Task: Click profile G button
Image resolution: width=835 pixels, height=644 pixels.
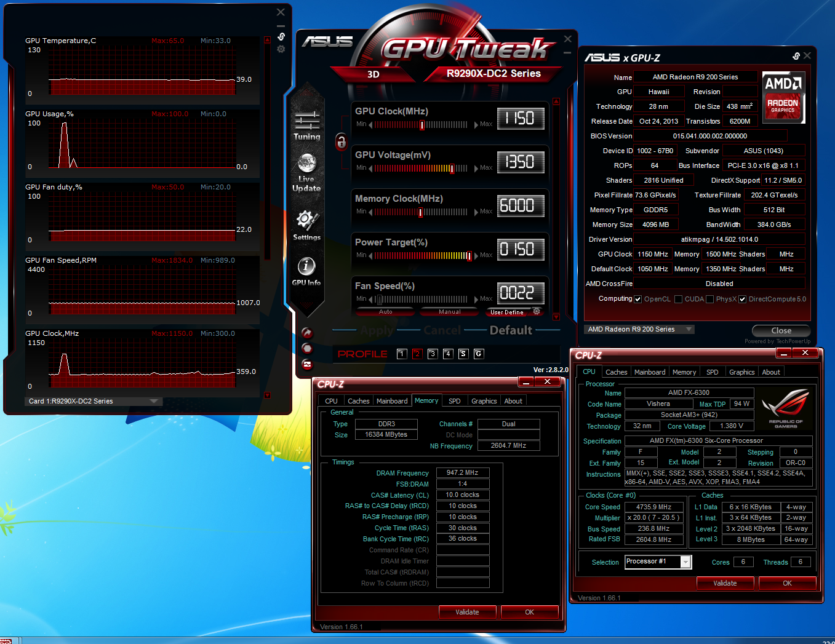Action: [479, 354]
